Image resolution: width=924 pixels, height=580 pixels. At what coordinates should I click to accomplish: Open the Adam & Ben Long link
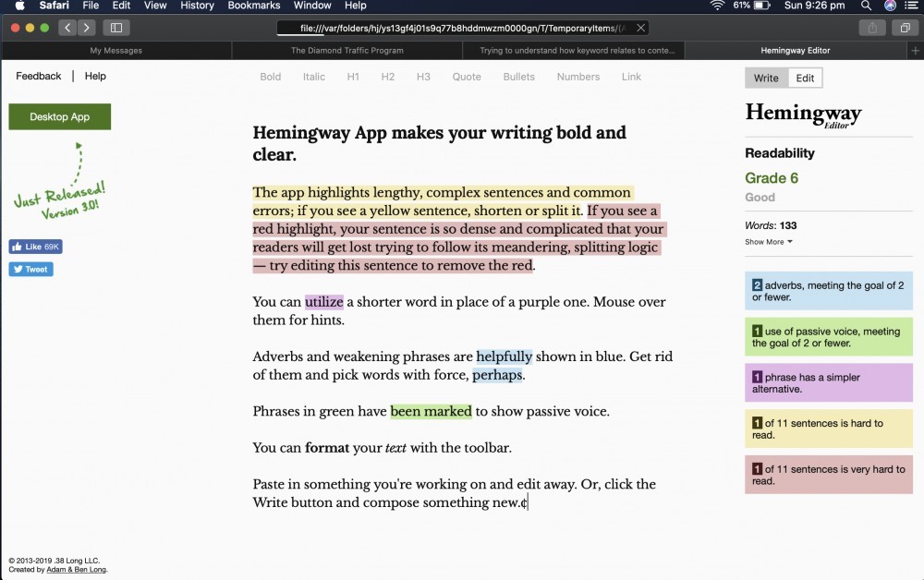click(x=77, y=570)
